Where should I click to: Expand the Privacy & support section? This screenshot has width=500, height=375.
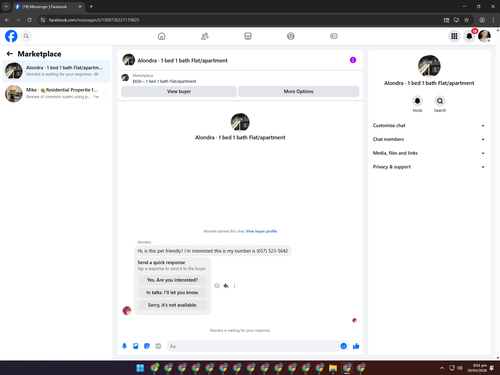click(429, 167)
